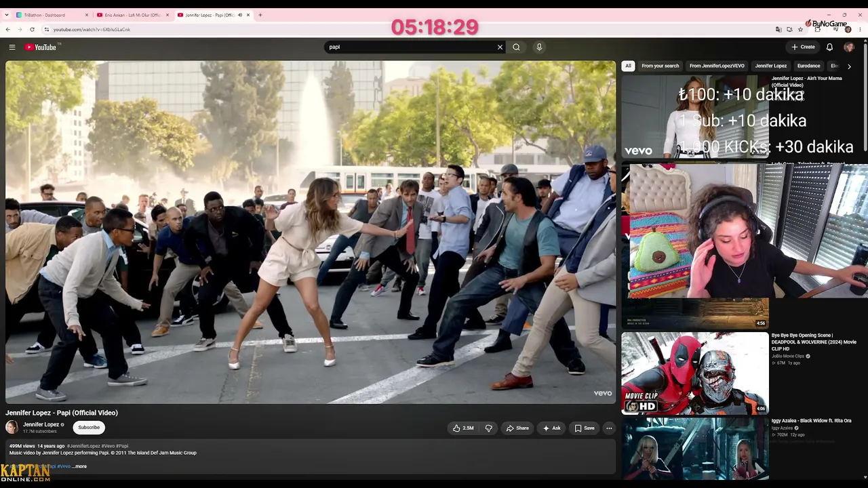
Task: Open the extensions puzzle icon
Action: pos(818,29)
